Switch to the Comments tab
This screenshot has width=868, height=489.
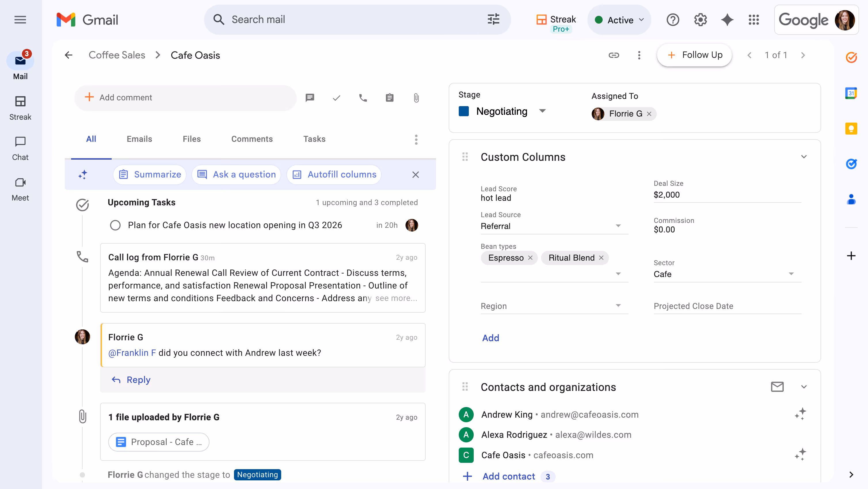pyautogui.click(x=252, y=139)
